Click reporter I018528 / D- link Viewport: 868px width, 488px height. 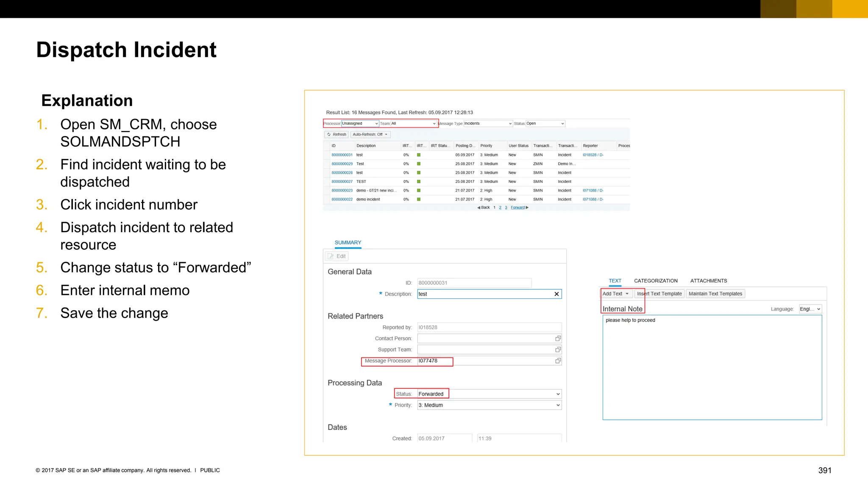593,155
